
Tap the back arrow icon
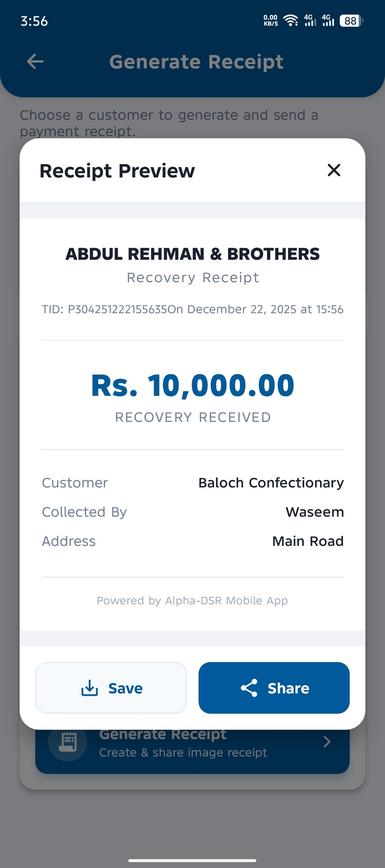[35, 62]
